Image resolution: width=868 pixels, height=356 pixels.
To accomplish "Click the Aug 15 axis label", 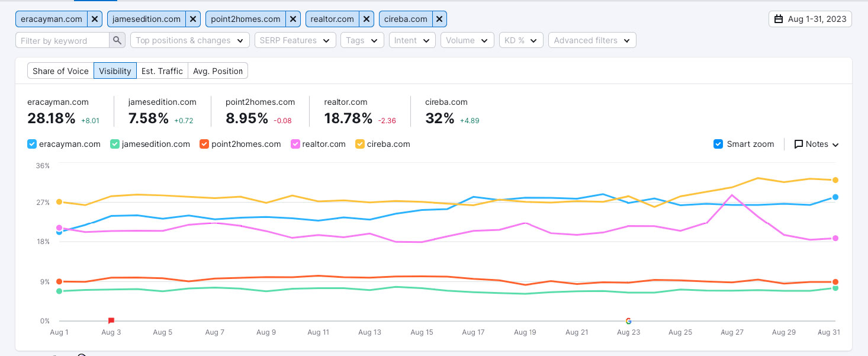I will click(422, 332).
